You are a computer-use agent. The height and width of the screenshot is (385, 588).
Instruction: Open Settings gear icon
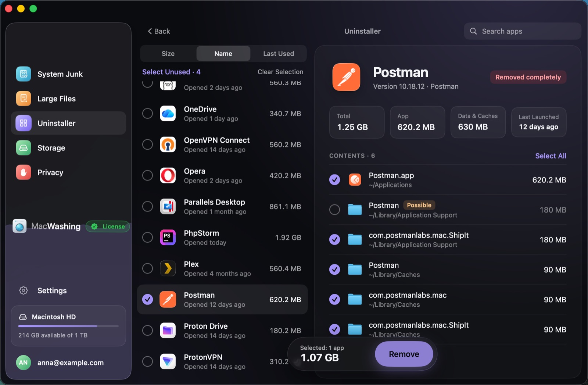pyautogui.click(x=24, y=290)
